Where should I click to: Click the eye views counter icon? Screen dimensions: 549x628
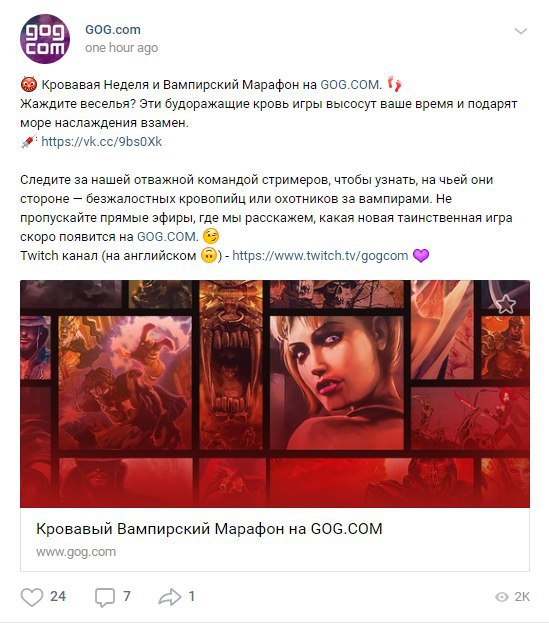tap(502, 597)
